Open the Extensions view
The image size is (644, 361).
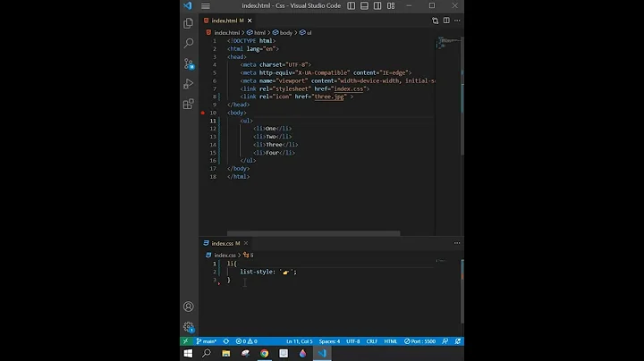[189, 104]
